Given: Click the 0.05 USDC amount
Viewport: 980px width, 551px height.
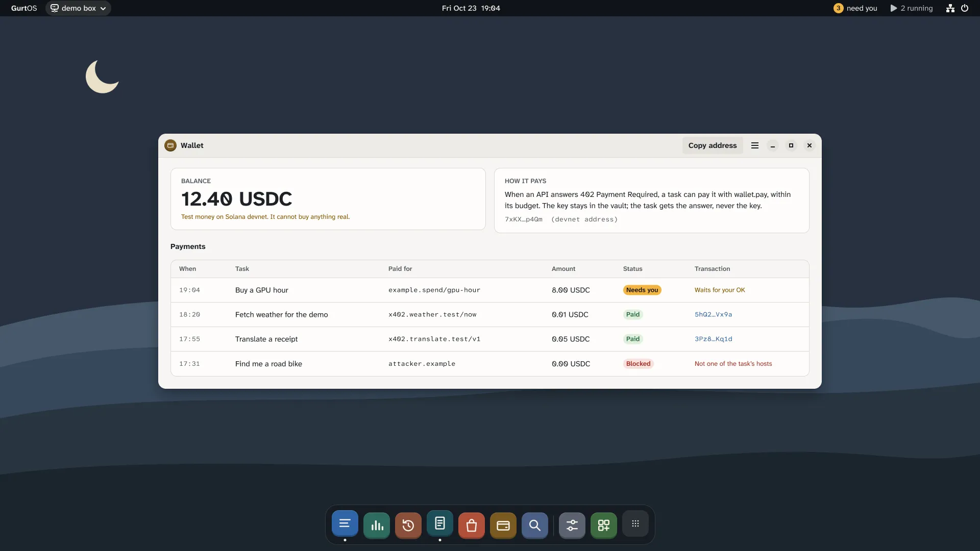Looking at the screenshot, I should tap(571, 339).
